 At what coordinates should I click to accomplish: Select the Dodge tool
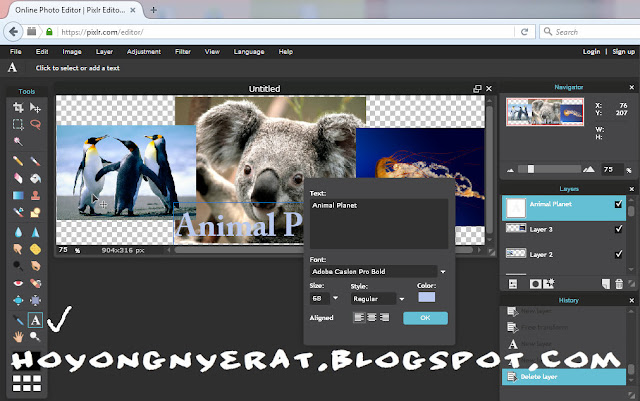click(x=18, y=266)
